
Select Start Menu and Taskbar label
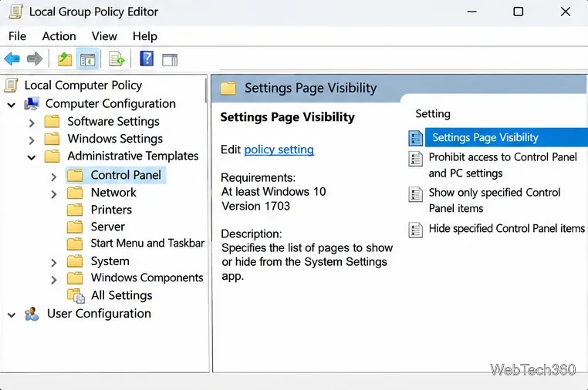[147, 244]
